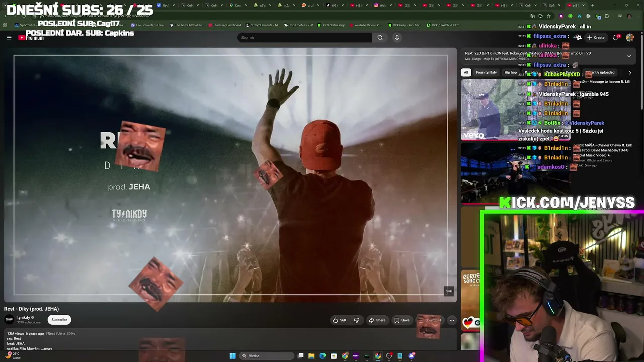The height and width of the screenshot is (362, 644).
Task: Click the video player to pause playback
Action: [230, 175]
